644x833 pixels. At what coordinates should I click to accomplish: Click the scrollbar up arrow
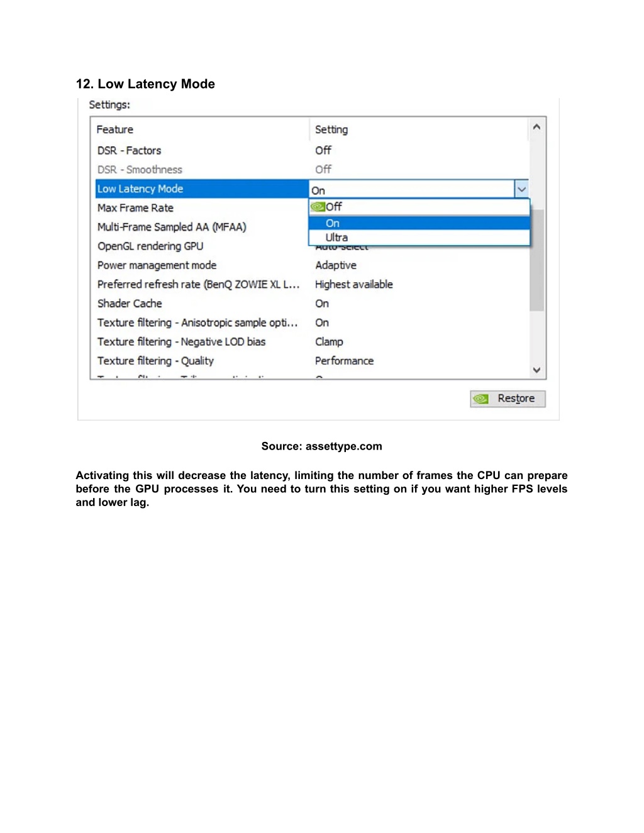[x=536, y=127]
